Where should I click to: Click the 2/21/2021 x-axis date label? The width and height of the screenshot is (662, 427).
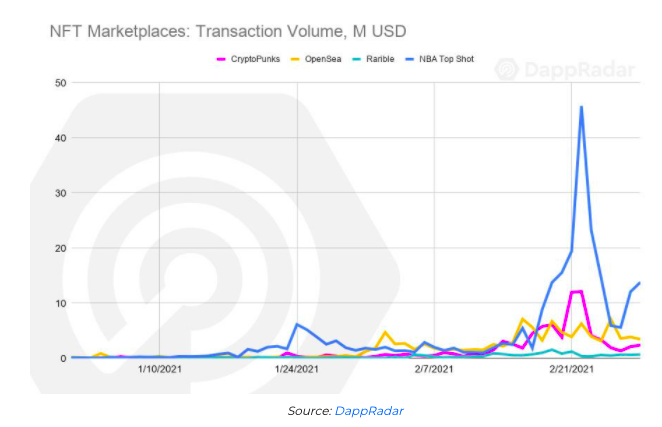571,369
